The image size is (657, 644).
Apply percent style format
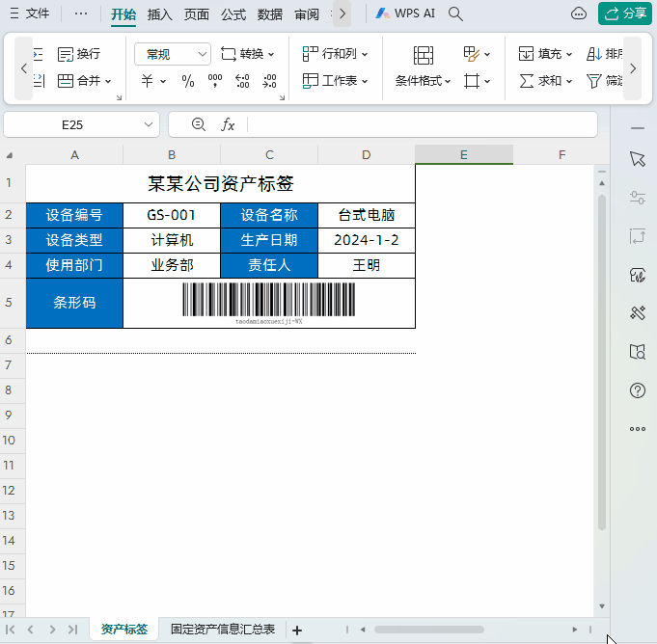tap(188, 80)
